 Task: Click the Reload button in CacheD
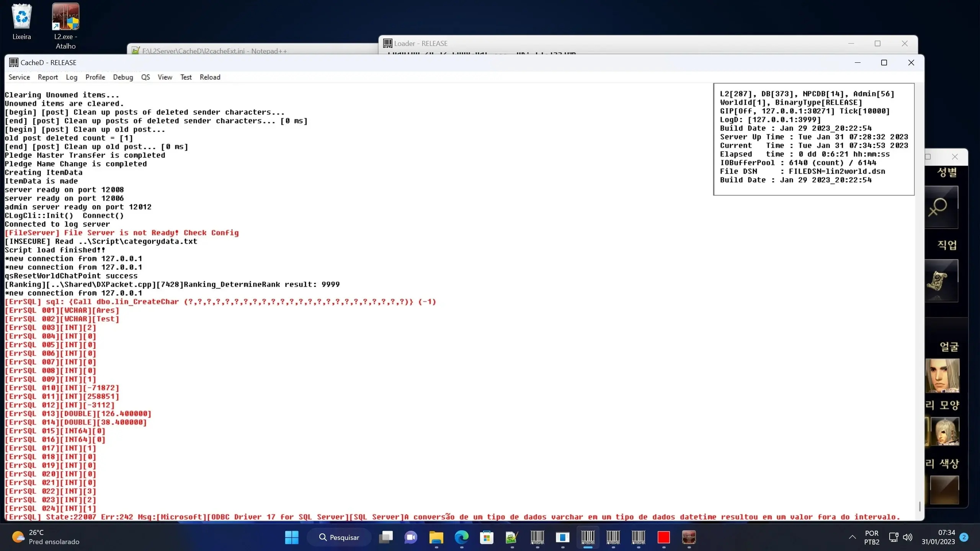tap(210, 77)
